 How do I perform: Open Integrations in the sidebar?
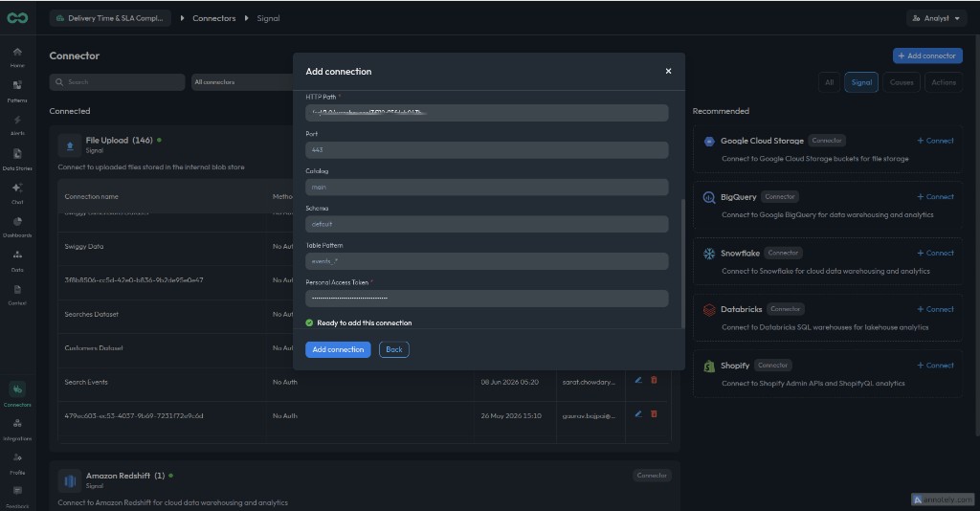click(17, 424)
